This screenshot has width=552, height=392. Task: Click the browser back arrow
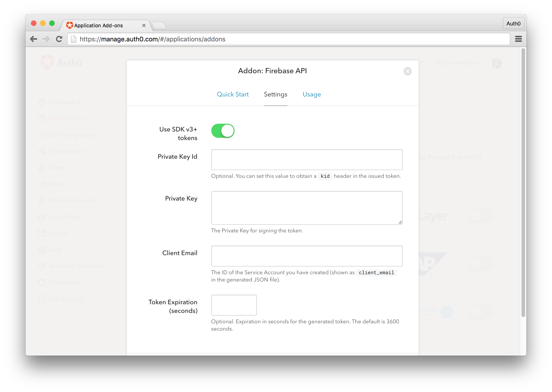(x=34, y=39)
